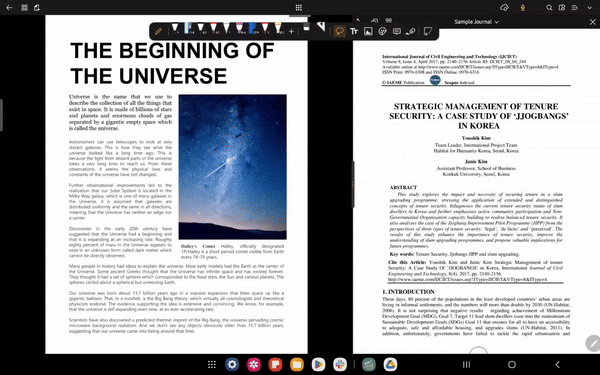Open the yellow My Files app

point(297,364)
